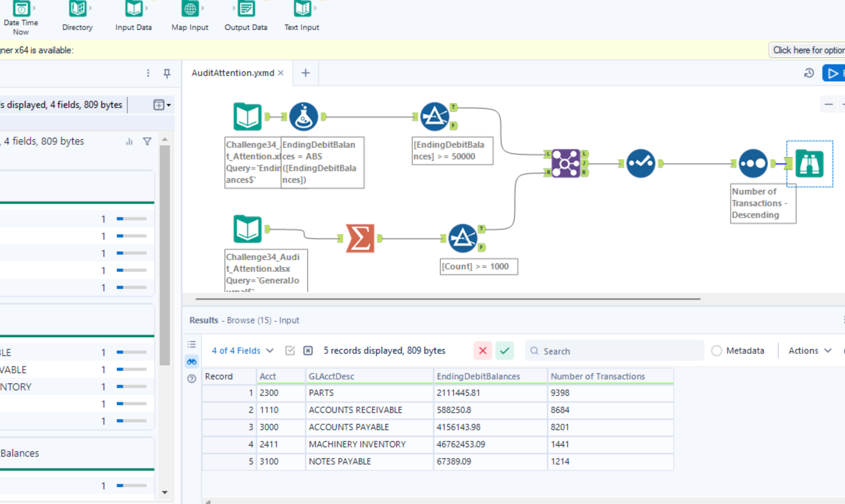Toggle the Metadata radio button

[x=716, y=351]
